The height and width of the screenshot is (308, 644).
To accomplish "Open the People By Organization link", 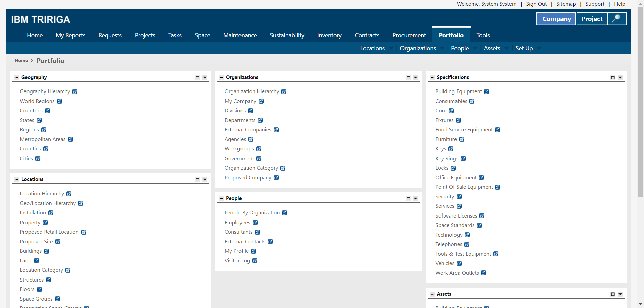I will pos(252,213).
